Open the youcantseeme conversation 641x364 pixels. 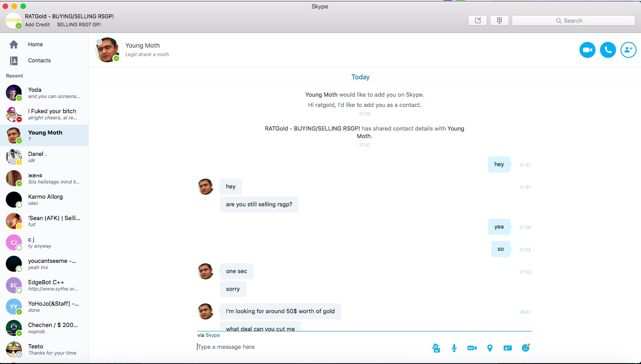(x=44, y=264)
